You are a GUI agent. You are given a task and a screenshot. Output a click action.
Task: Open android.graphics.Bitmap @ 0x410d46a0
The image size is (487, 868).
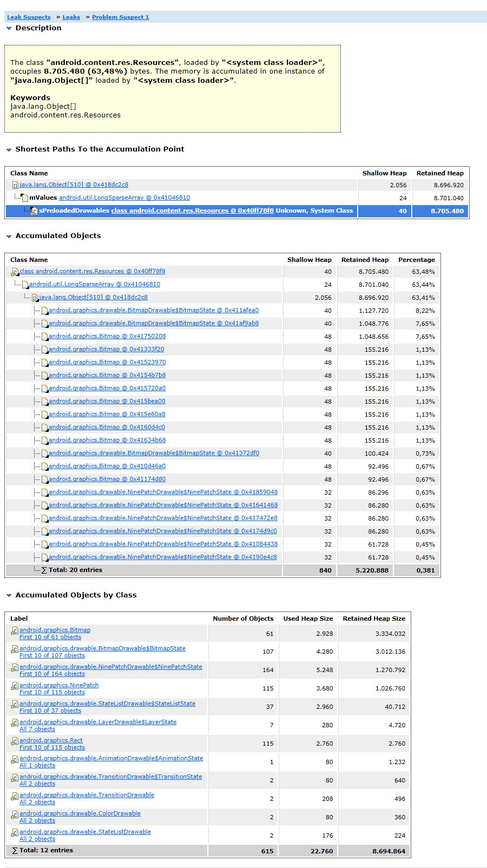pyautogui.click(x=107, y=466)
